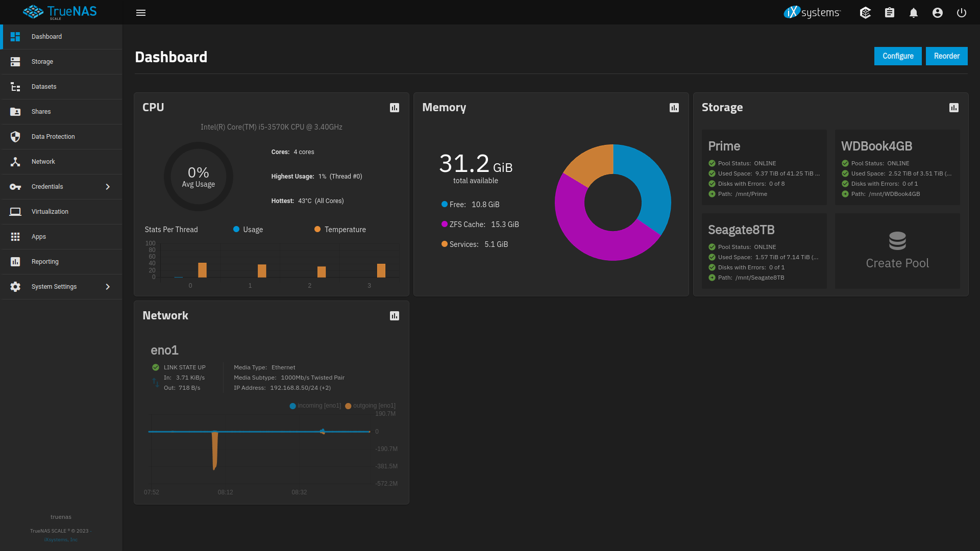Open the hamburger navigation menu

pos(141,12)
